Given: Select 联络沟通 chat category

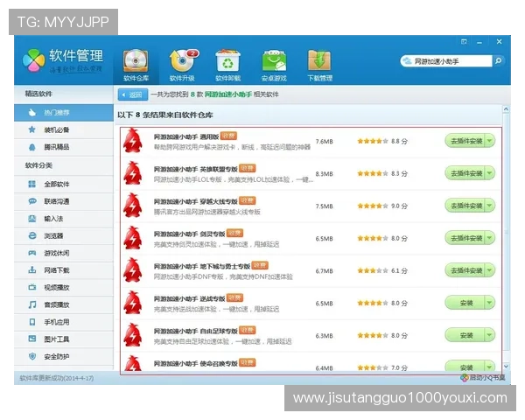Looking at the screenshot, I should (x=64, y=201).
